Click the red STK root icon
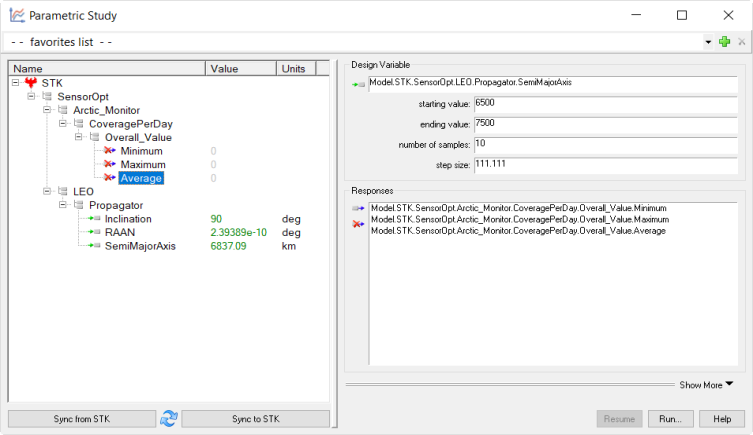753x435 pixels. point(31,82)
